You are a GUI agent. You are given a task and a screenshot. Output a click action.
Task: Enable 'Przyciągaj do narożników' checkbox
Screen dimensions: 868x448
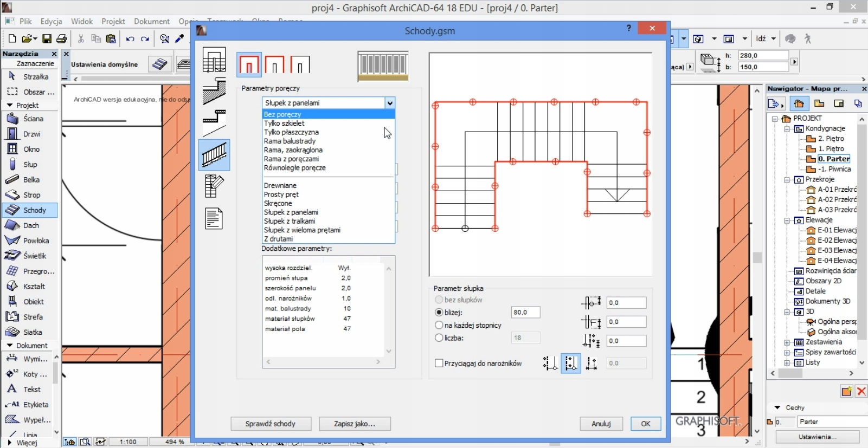[439, 363]
